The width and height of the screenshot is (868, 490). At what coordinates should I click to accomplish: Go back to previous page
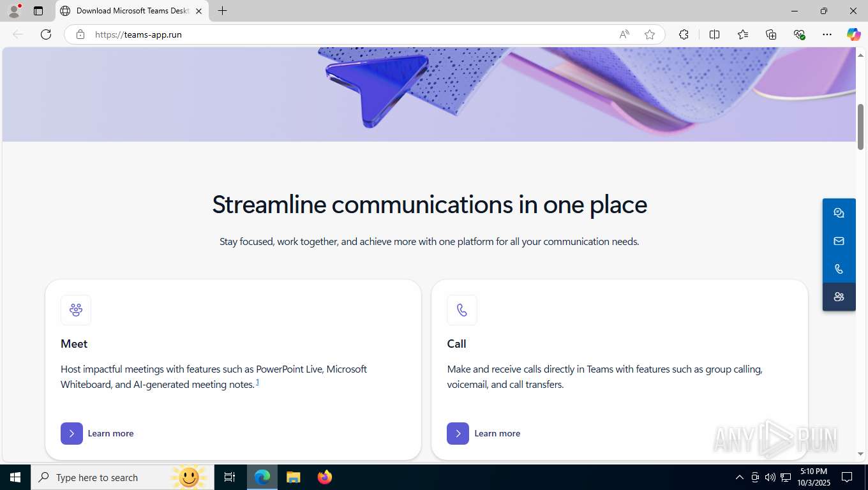coord(18,34)
